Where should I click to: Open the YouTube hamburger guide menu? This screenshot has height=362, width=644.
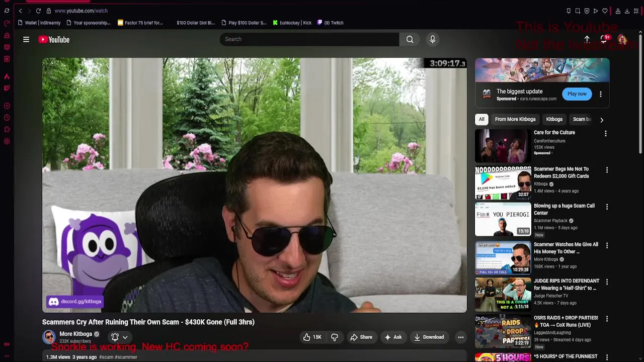click(x=26, y=39)
